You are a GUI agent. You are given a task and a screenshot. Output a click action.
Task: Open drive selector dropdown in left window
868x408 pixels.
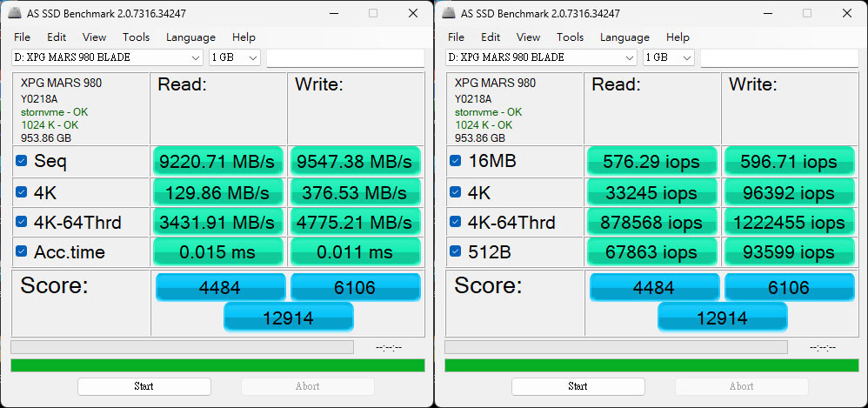(x=107, y=57)
